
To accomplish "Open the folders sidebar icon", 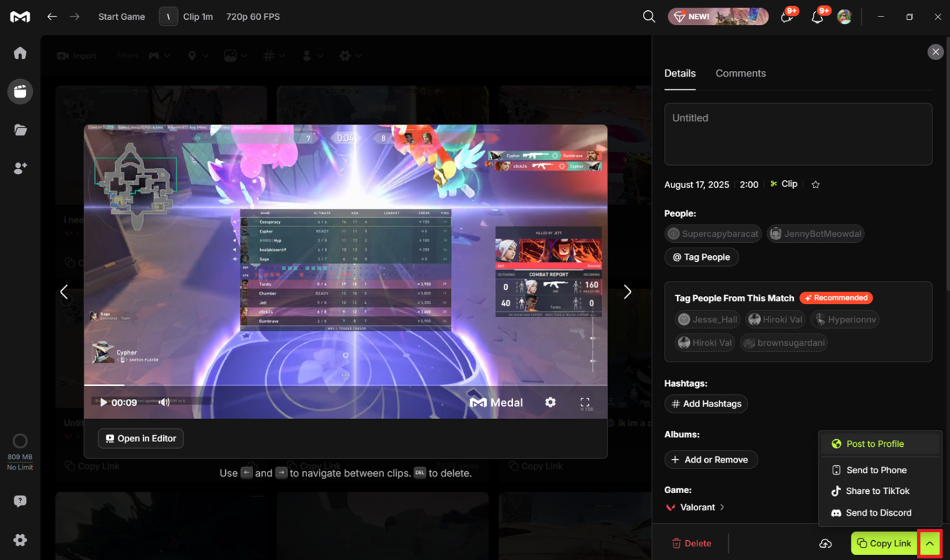I will [20, 130].
